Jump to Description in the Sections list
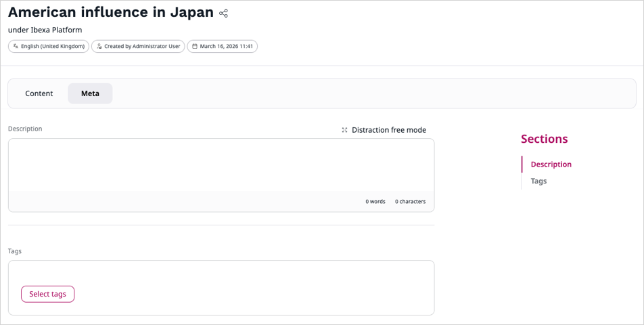The image size is (644, 325). 551,165
